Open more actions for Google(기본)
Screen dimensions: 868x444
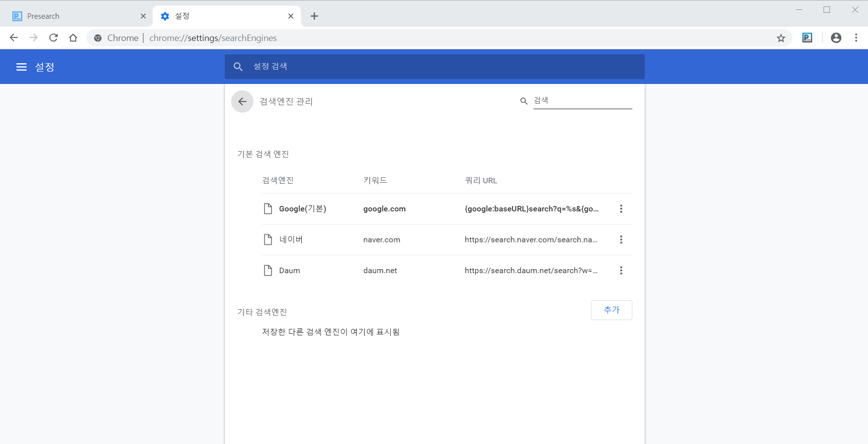pyautogui.click(x=621, y=209)
